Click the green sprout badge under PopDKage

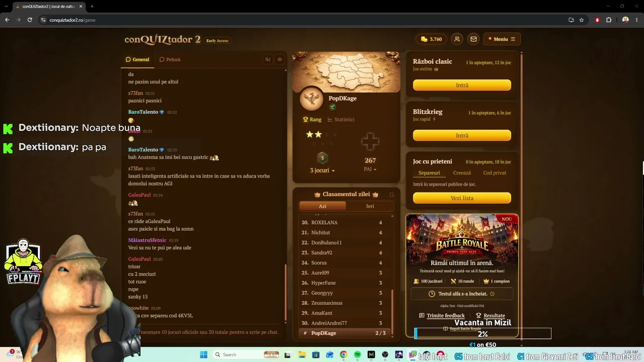pyautogui.click(x=332, y=107)
